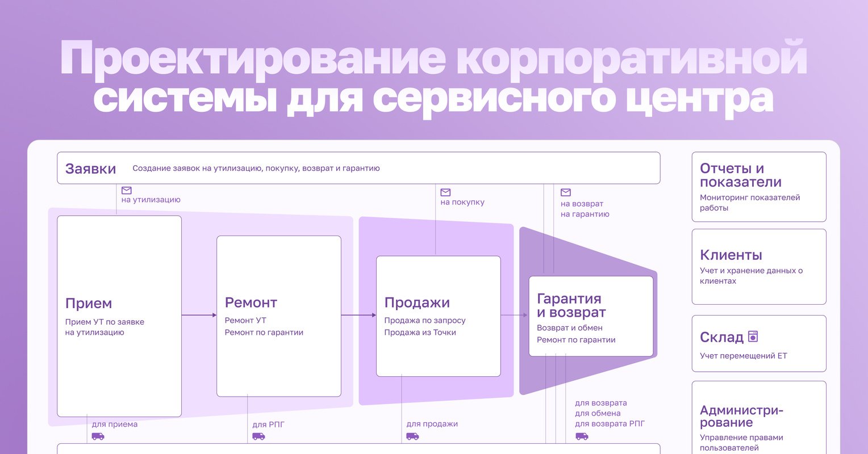Select the "Продажа по запросу" line

(x=425, y=321)
